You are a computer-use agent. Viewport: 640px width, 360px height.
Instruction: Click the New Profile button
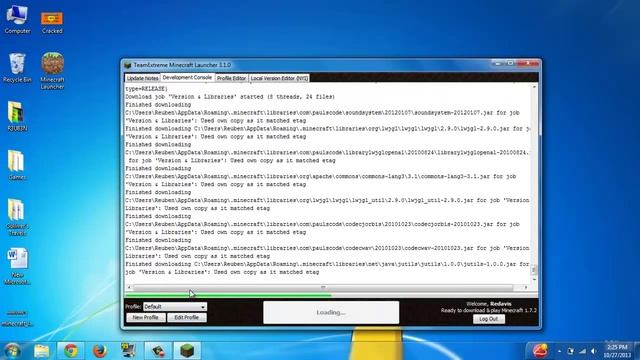pos(145,318)
